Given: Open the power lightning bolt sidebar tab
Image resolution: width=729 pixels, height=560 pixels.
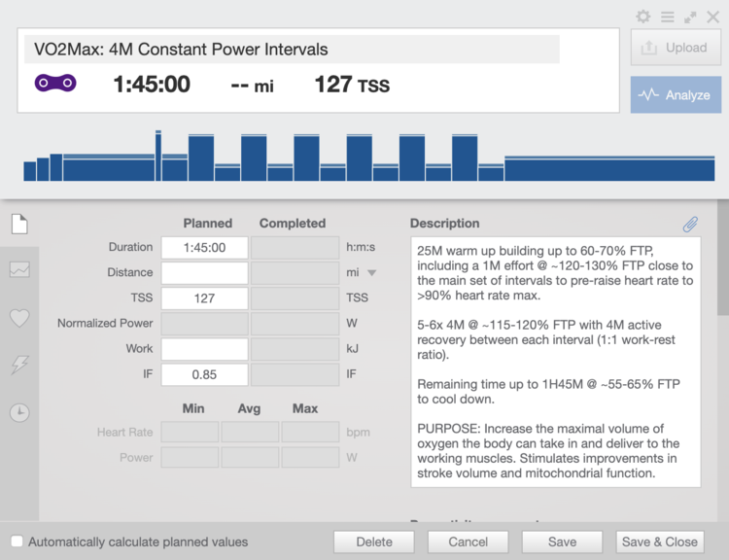Looking at the screenshot, I should coord(19,365).
